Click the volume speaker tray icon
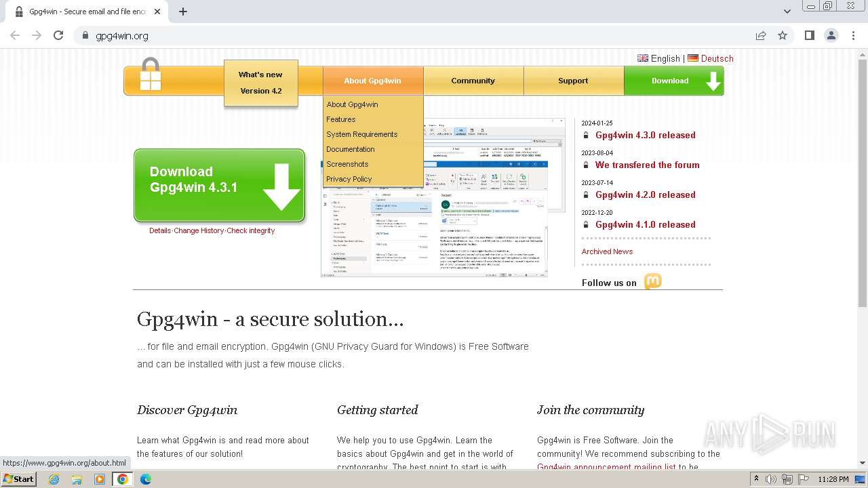The image size is (868, 488). (x=771, y=479)
